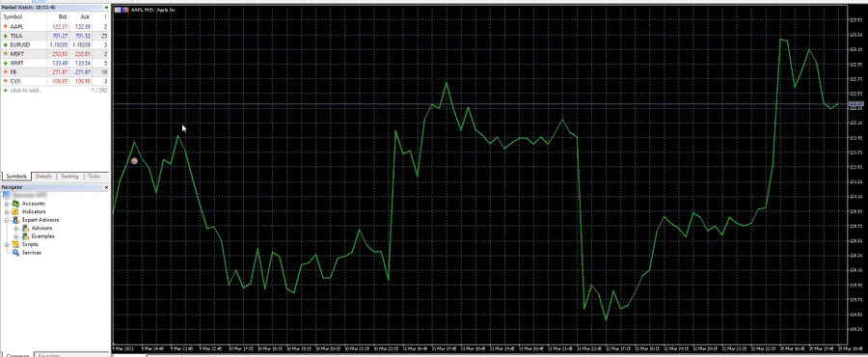The width and height of the screenshot is (868, 357).
Task: Click the Expert Advisors icon
Action: [x=15, y=220]
